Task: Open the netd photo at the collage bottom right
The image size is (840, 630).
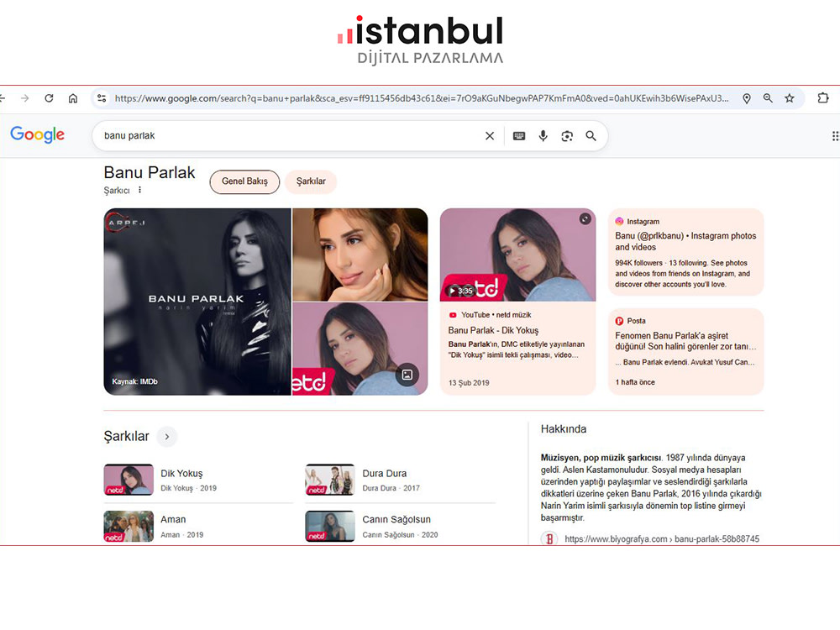Action: coord(360,349)
